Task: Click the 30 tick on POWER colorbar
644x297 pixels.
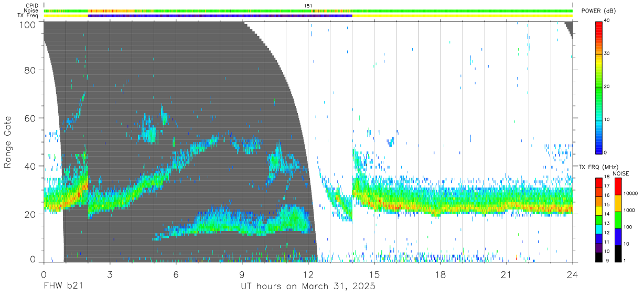Action: 608,53
